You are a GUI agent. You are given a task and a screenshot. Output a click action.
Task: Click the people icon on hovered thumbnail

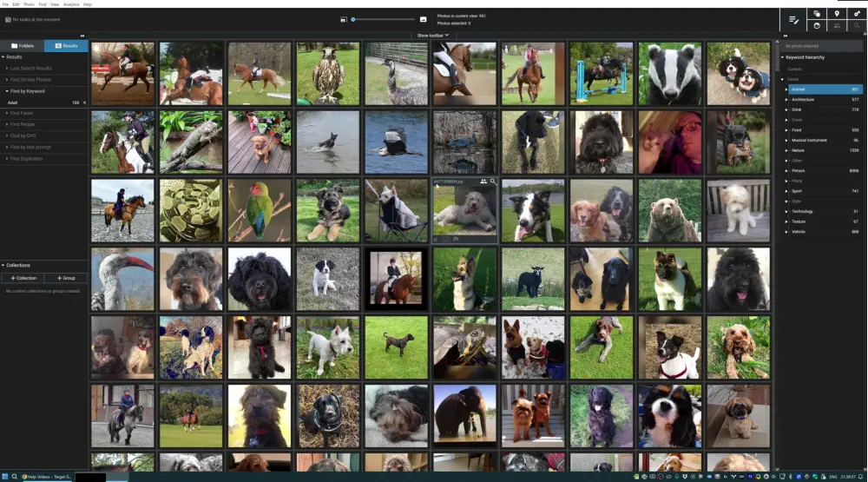click(x=483, y=182)
